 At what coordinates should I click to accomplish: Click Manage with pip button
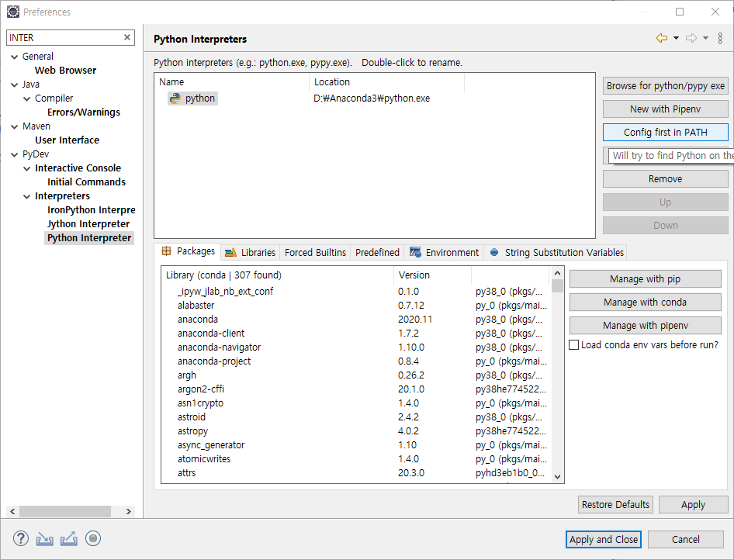645,278
